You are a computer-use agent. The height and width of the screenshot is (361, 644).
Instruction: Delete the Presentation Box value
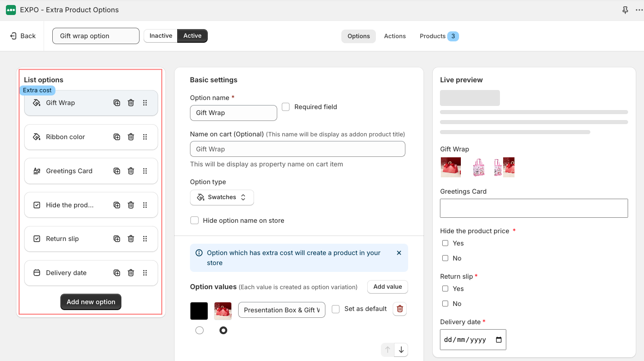pos(400,309)
